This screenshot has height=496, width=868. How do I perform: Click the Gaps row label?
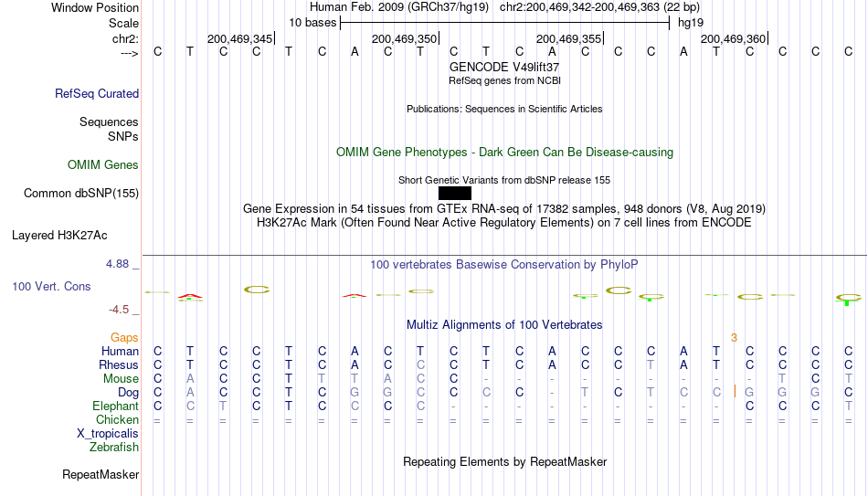click(124, 338)
